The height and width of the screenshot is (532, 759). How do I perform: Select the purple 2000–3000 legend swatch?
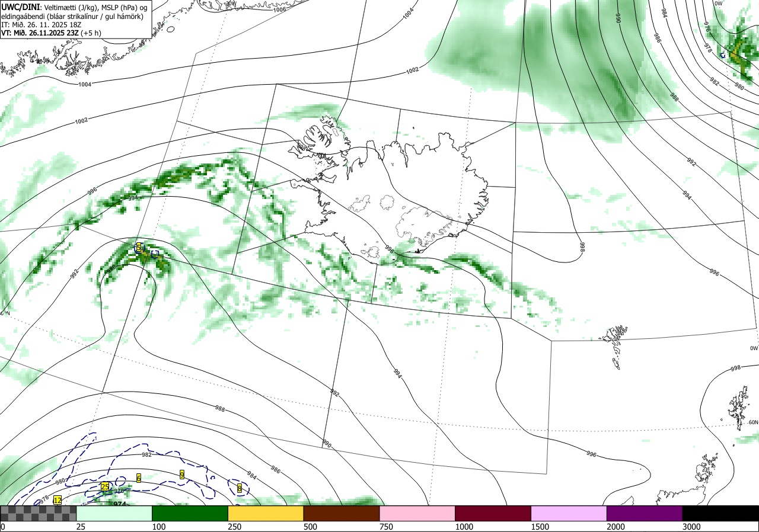point(645,513)
